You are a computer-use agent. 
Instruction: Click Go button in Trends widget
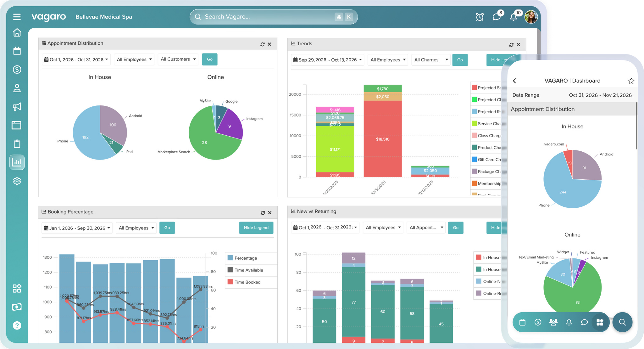coord(460,60)
